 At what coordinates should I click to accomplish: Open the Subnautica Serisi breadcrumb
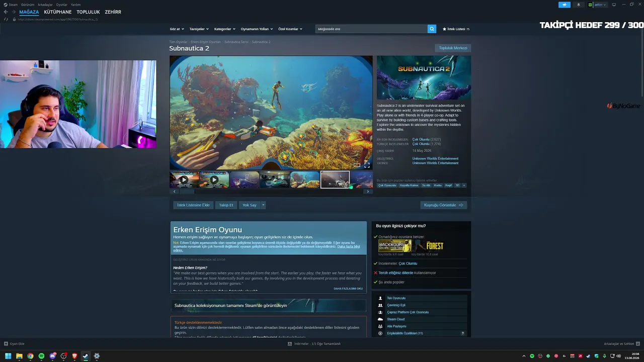click(x=236, y=42)
